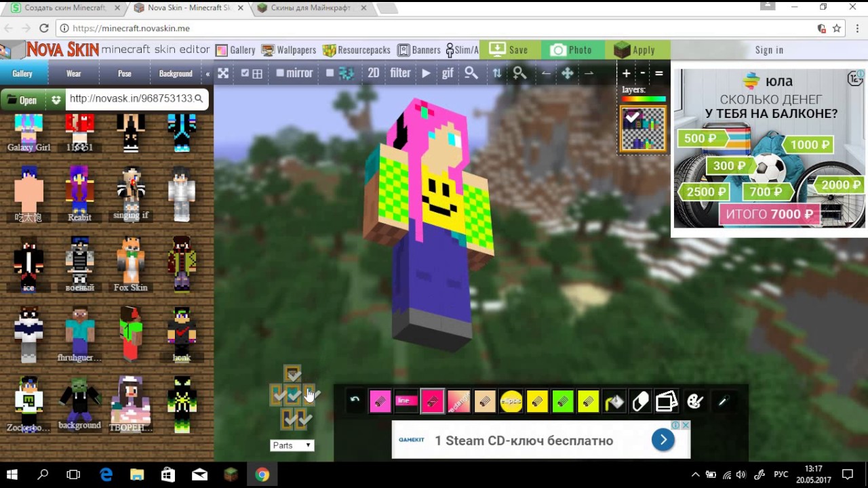Select the layer thumbnail in layers panel
This screenshot has width=868, height=488.
[x=643, y=129]
